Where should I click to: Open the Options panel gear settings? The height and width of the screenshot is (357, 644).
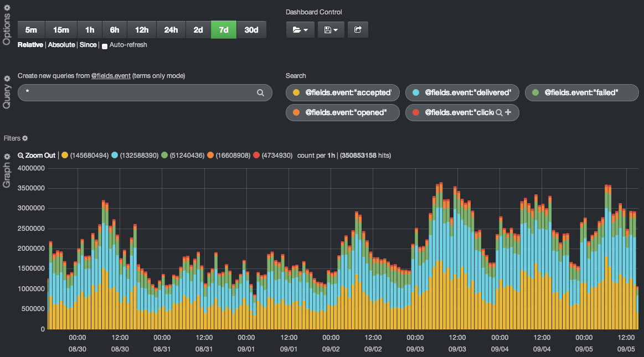pyautogui.click(x=7, y=7)
